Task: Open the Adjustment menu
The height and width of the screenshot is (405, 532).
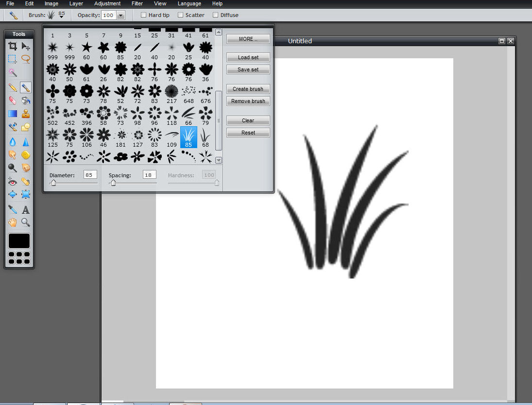Action: click(107, 3)
